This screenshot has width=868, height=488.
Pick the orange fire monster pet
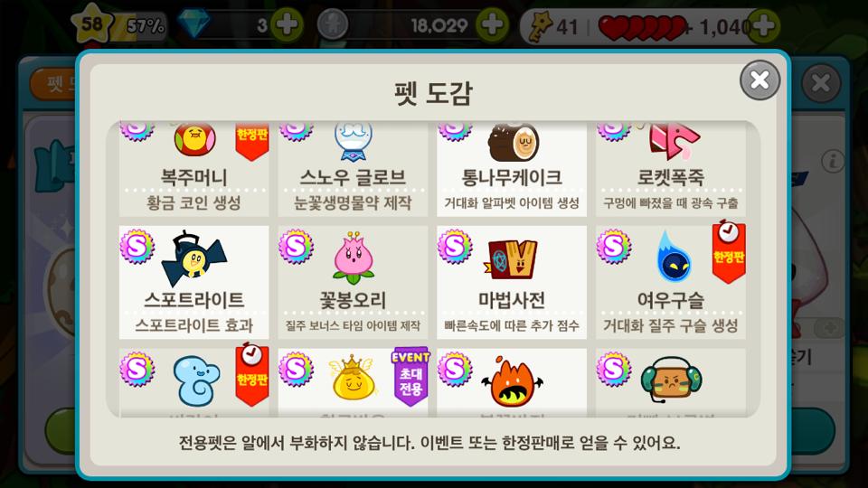pos(512,382)
